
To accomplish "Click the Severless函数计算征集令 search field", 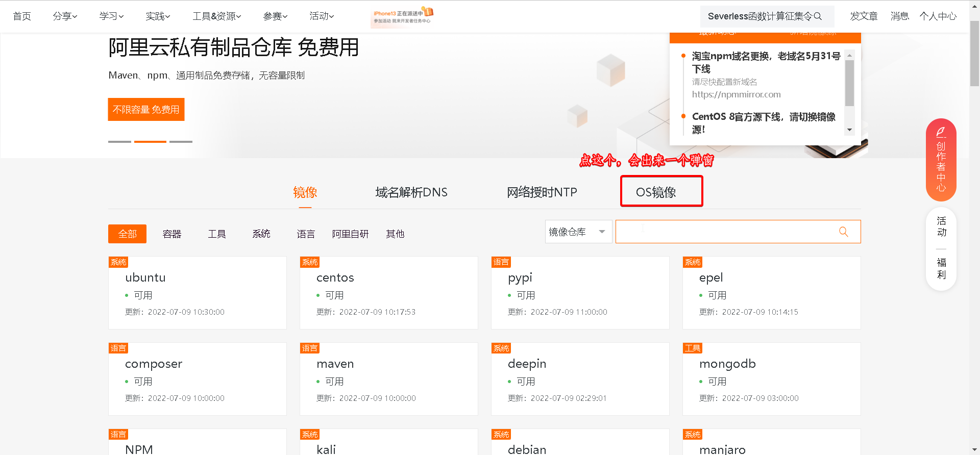I will tap(767, 16).
